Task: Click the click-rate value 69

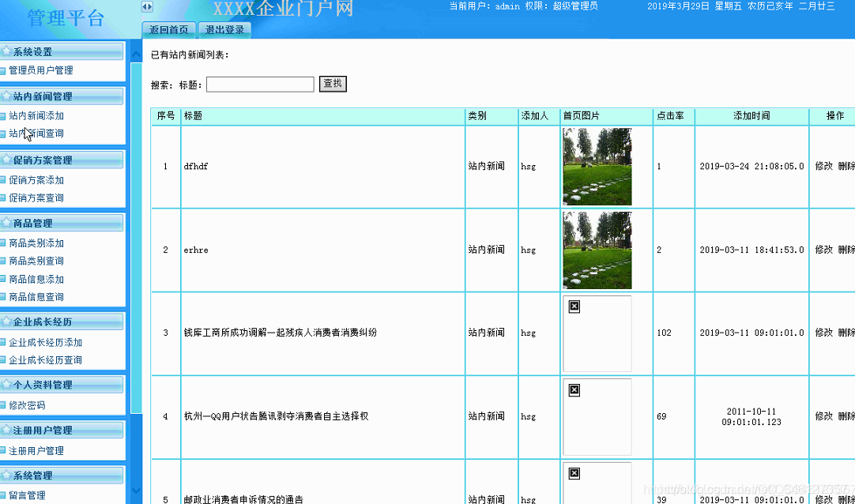Action: tap(661, 416)
